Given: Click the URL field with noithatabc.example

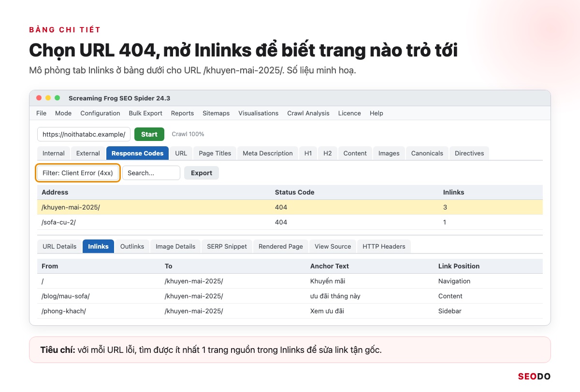Looking at the screenshot, I should (84, 134).
